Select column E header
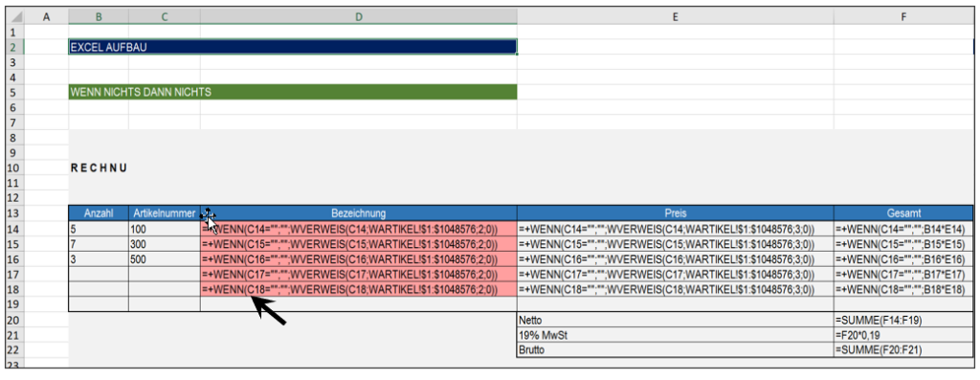980x380 pixels. [675, 17]
